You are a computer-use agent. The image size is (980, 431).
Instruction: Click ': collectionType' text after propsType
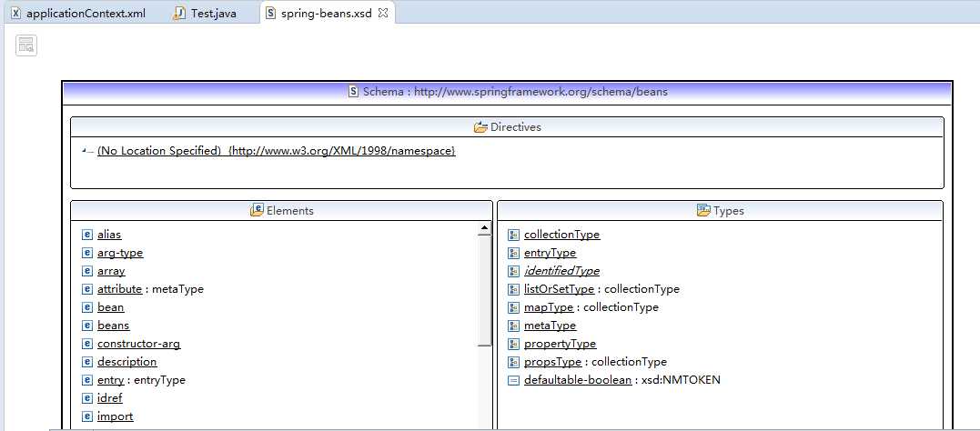[626, 362]
